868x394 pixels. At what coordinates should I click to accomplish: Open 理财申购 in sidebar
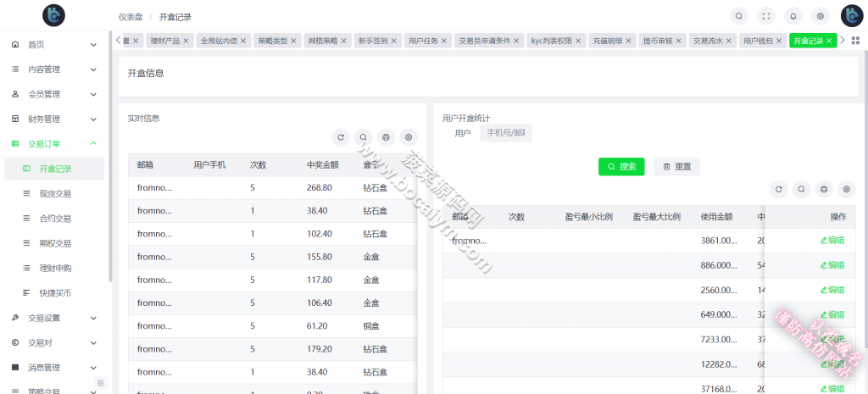[x=54, y=269]
